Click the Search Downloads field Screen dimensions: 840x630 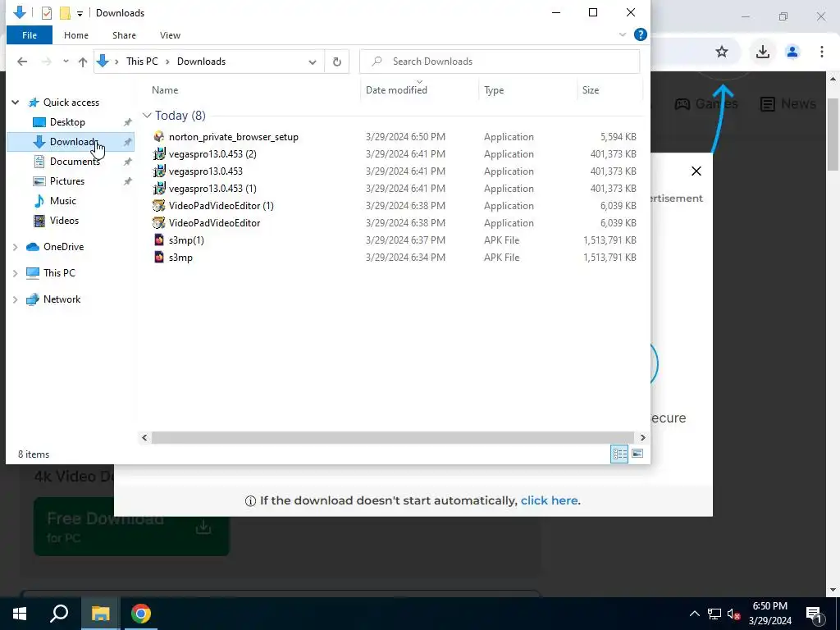point(500,62)
